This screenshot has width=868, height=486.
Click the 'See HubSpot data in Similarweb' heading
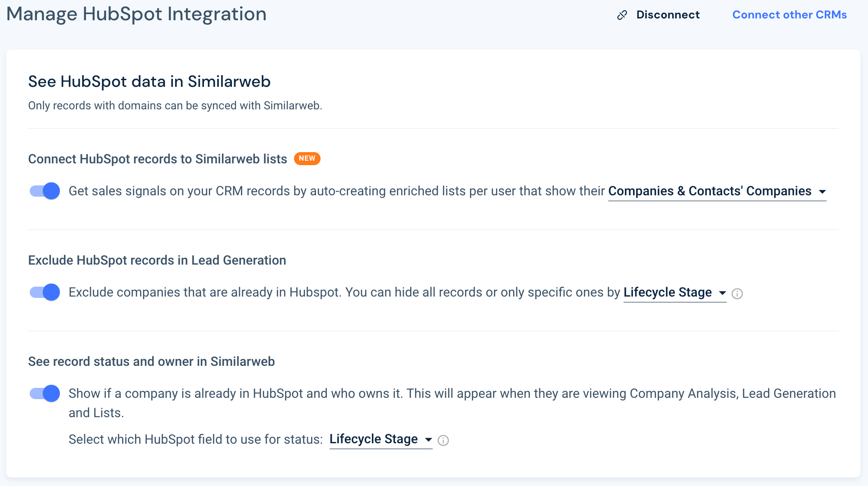[149, 81]
